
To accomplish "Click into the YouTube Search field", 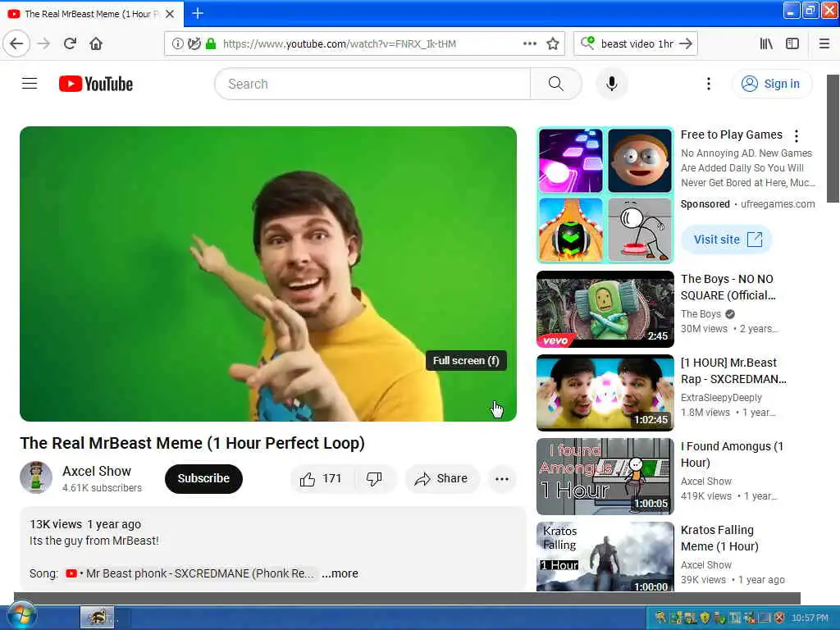I will 372,84.
